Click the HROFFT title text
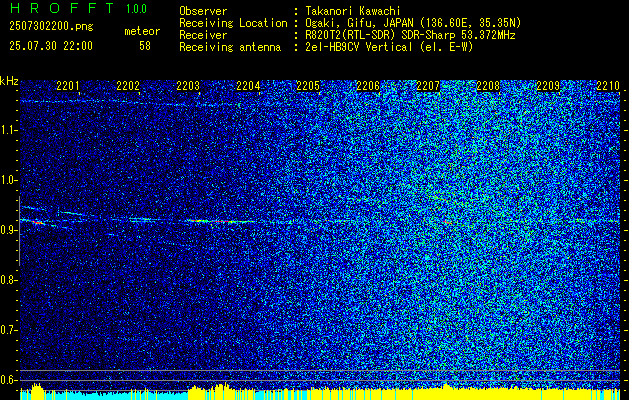The height and width of the screenshot is (400, 629). pyautogui.click(x=61, y=8)
